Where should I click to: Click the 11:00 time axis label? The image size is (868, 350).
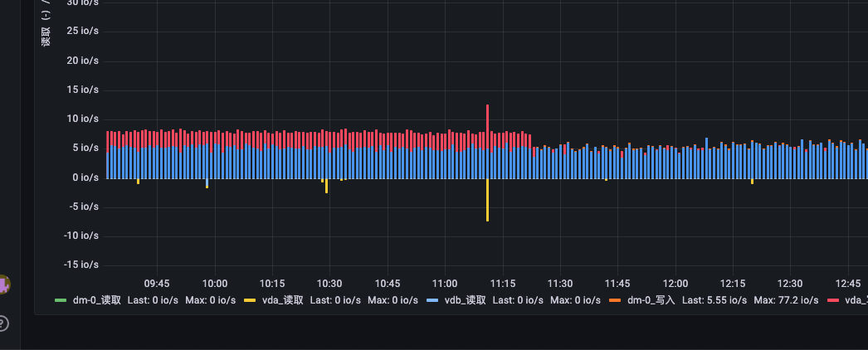[445, 284]
